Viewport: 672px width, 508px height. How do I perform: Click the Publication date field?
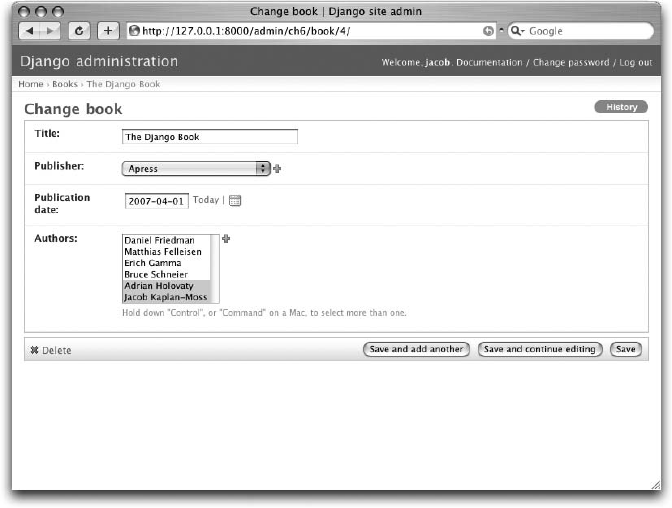(156, 201)
